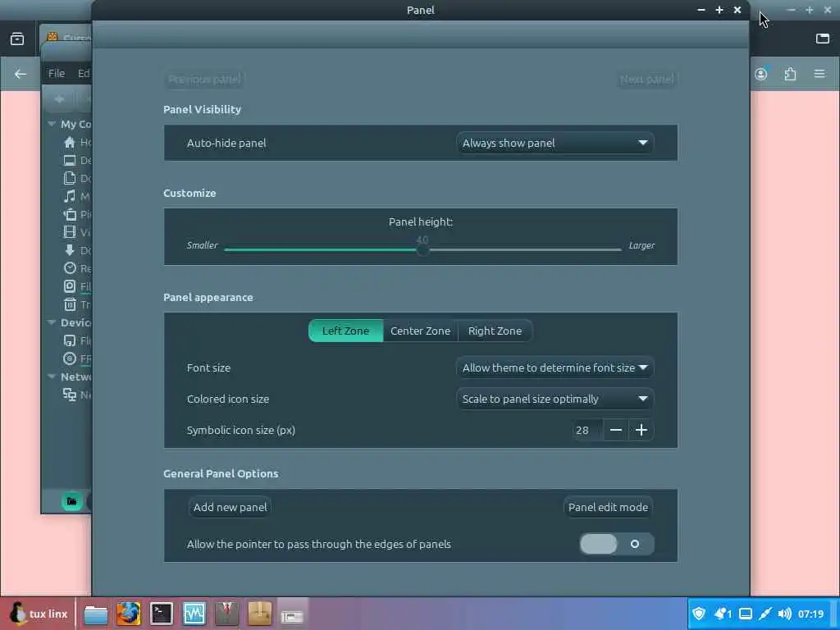Collapse the Network section in file manager
The width and height of the screenshot is (840, 630).
point(52,377)
